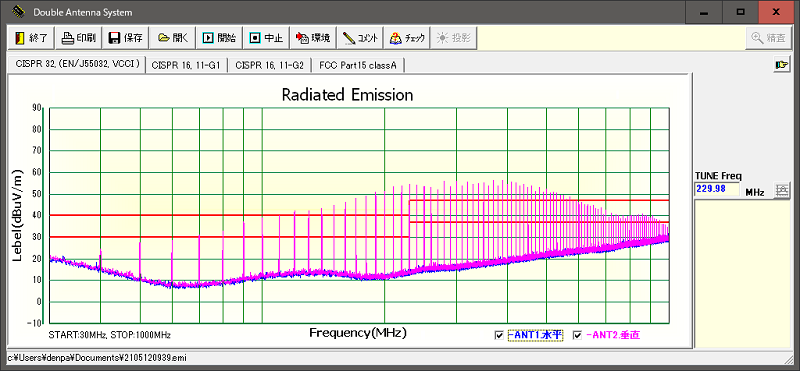Run the チェック check button
800x371 pixels.
coord(407,38)
